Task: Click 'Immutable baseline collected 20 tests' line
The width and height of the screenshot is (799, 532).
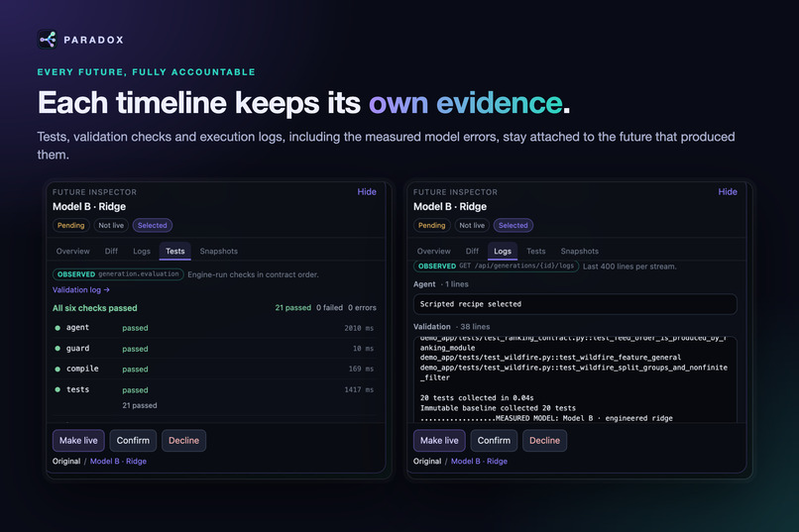Action: pos(498,408)
